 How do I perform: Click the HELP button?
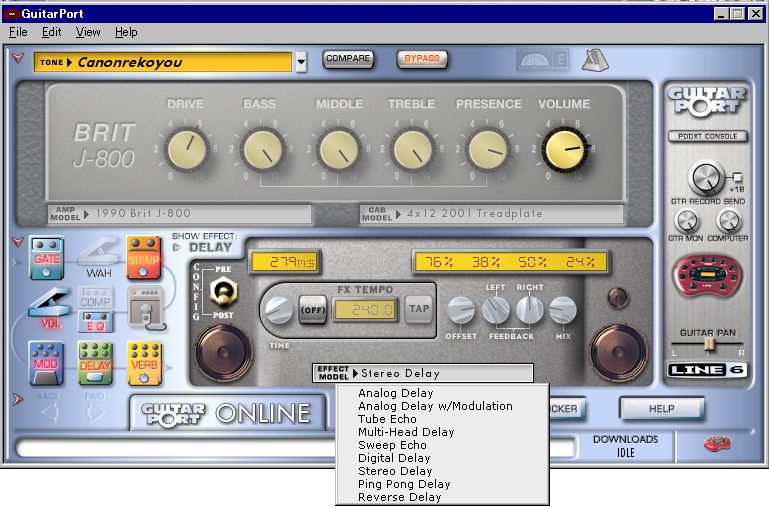(662, 408)
